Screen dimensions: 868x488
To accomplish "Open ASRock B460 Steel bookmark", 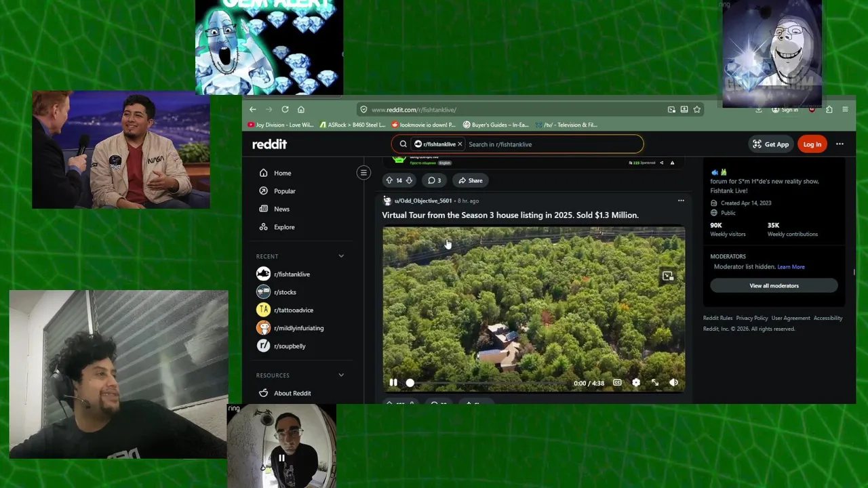I will click(352, 125).
